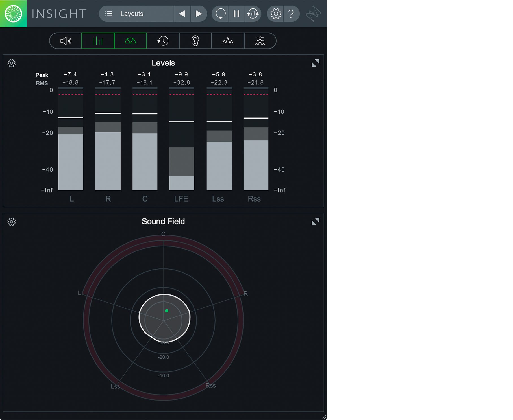Click the R channel peak value -4.3
Viewport: 513px width, 420px height.
(107, 74)
